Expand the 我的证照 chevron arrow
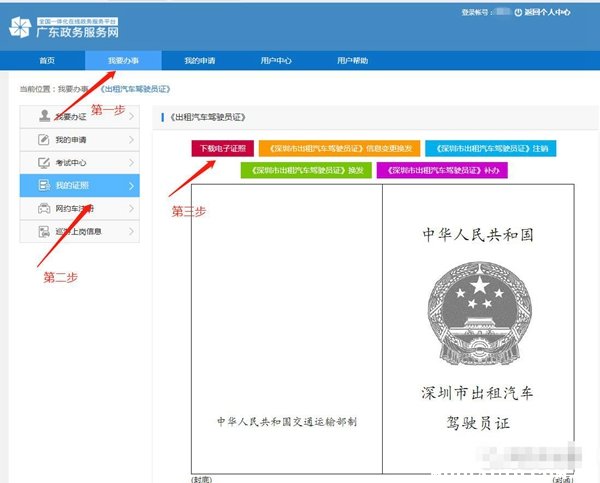This screenshot has height=483, width=600. tap(132, 186)
